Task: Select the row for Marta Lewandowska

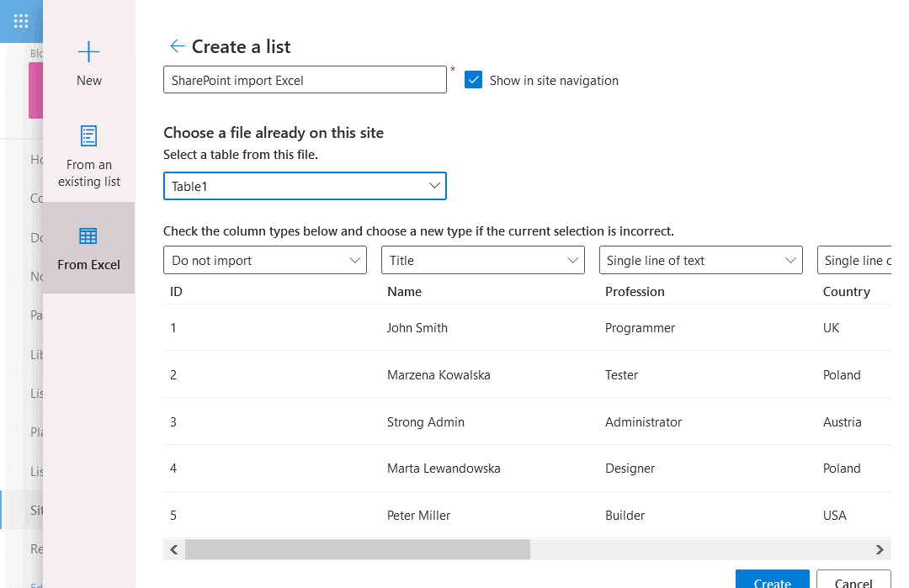Action: coord(505,469)
